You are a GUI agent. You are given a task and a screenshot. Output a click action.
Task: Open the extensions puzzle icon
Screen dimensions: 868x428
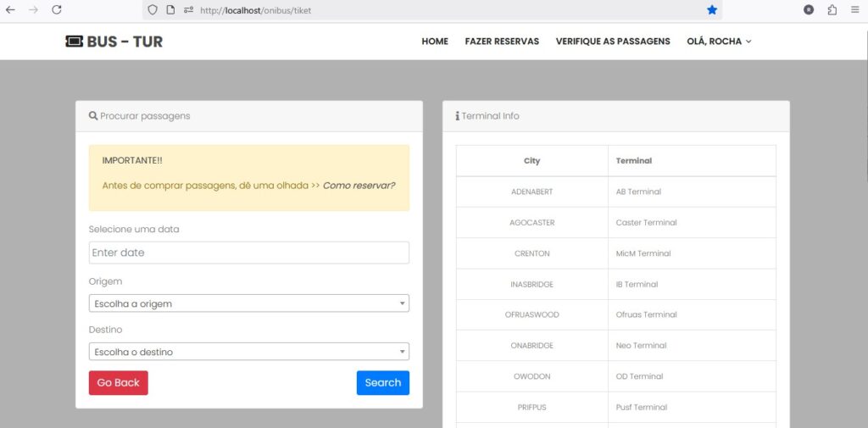click(832, 10)
